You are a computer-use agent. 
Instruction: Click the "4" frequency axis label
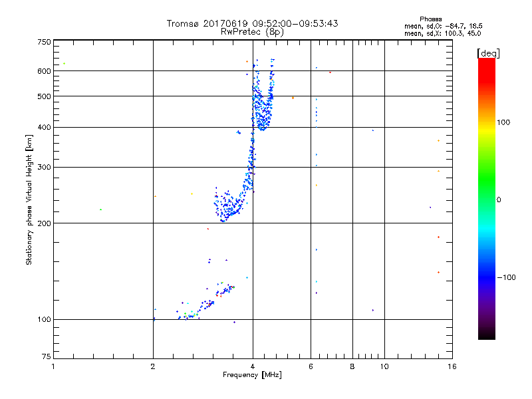pyautogui.click(x=253, y=366)
